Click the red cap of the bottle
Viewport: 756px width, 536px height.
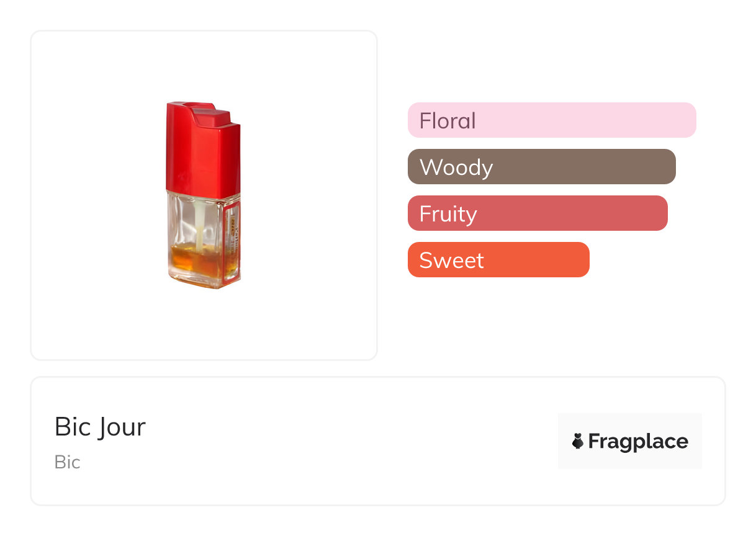tap(202, 147)
